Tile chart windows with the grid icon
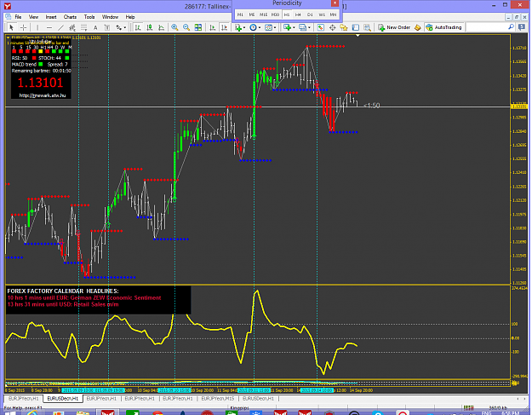Image resolution: width=532 pixels, height=415 pixels. [198, 27]
